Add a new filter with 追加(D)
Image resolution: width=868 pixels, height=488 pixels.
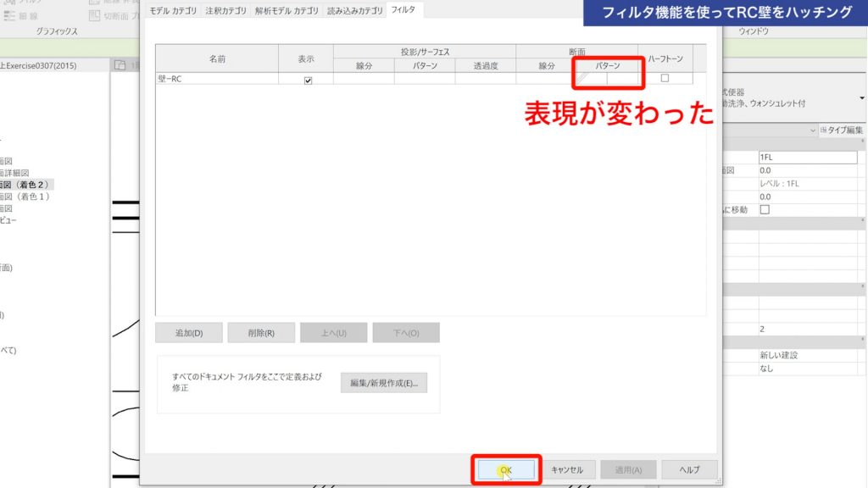click(188, 332)
